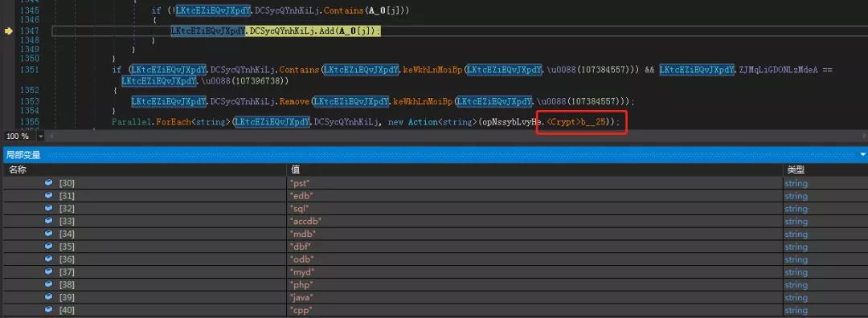This screenshot has width=868, height=318.
Task: Open the 局部变量 panel options dropdown arrow
Action: [862, 154]
